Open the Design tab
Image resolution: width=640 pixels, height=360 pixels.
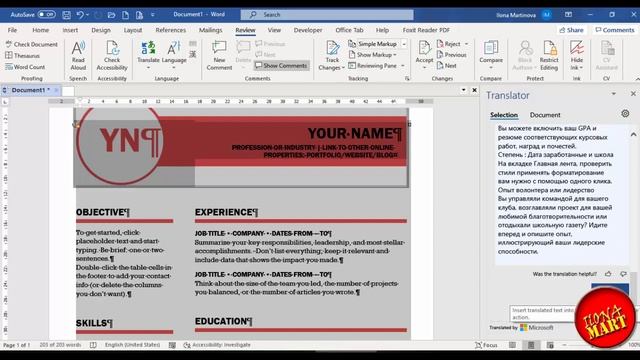pos(101,30)
